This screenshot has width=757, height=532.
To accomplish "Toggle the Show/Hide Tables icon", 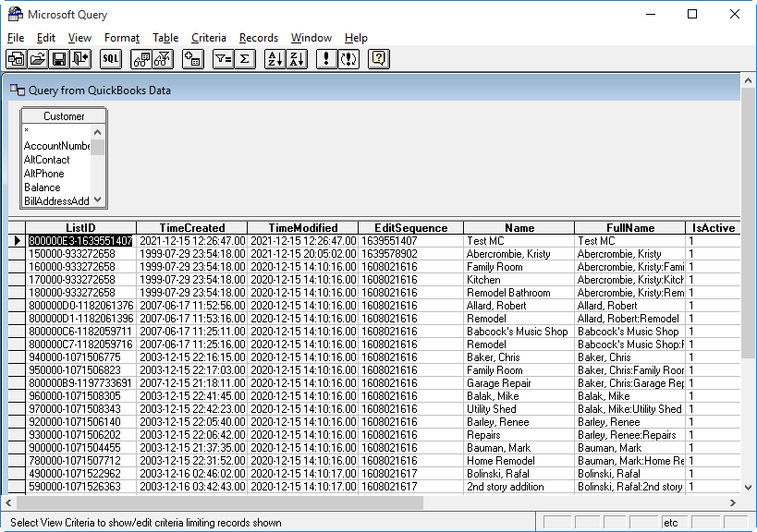I will click(141, 59).
